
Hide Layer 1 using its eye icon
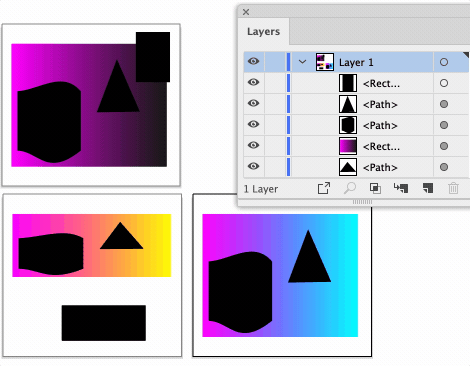click(253, 61)
